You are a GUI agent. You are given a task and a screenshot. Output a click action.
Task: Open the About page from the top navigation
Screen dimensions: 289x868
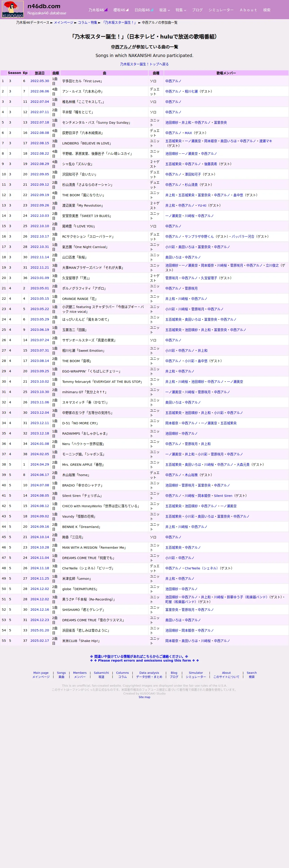248,10
